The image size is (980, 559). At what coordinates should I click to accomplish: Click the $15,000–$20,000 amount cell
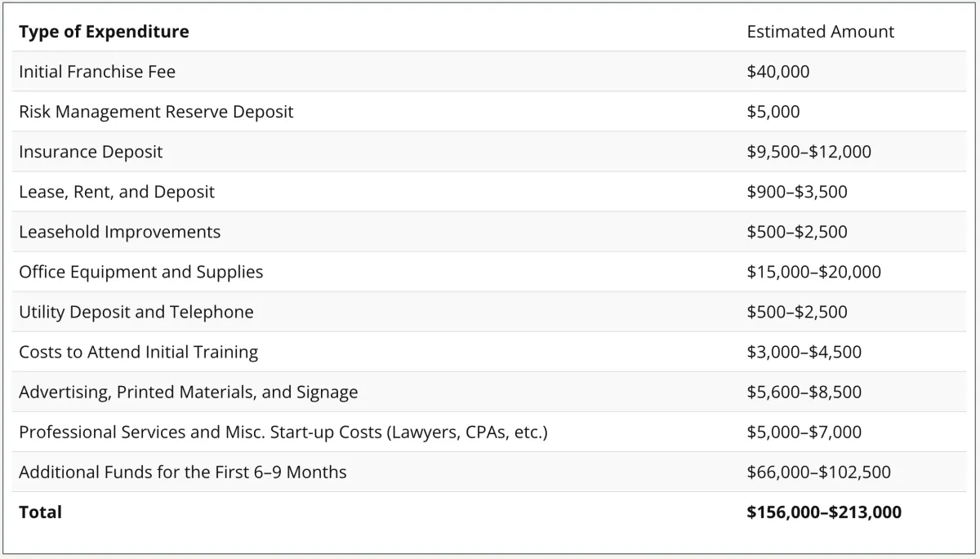pos(813,272)
